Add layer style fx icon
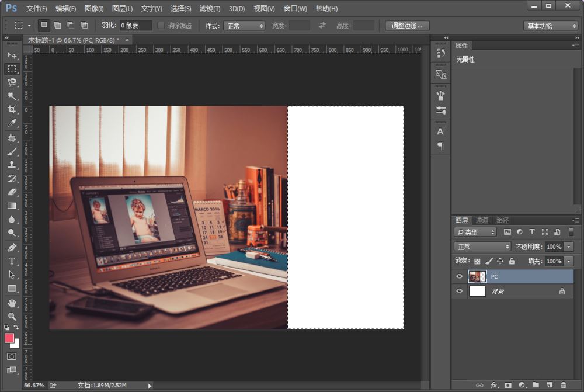 pos(494,385)
